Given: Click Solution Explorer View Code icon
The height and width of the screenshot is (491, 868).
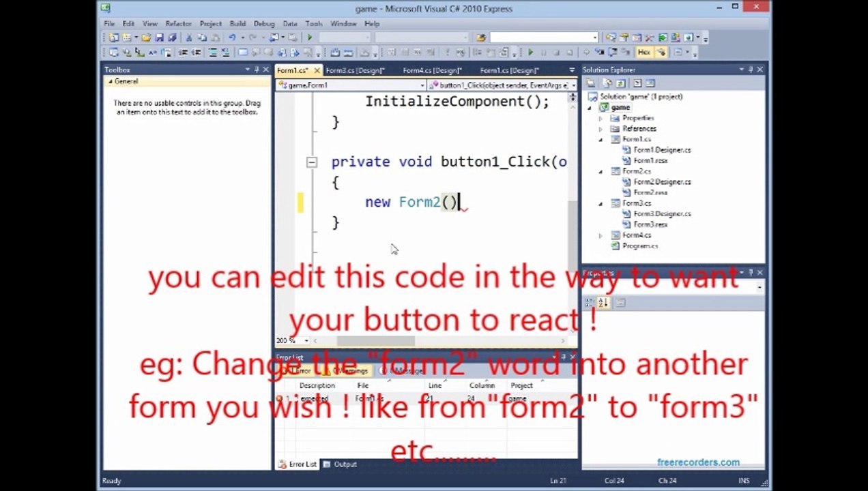Looking at the screenshot, I should [637, 83].
